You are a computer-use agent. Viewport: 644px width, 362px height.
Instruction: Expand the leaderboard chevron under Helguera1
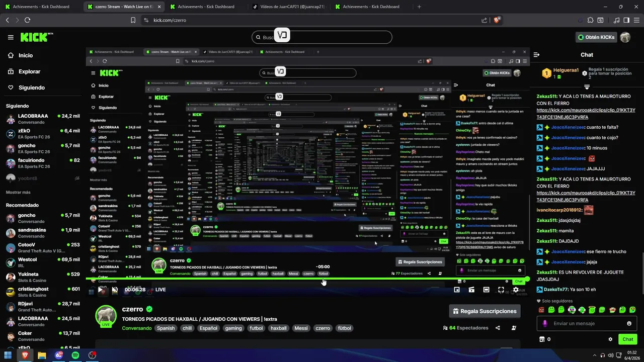[x=587, y=87]
